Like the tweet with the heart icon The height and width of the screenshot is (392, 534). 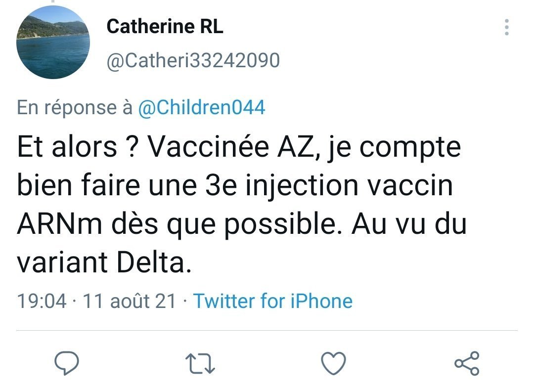(x=333, y=364)
